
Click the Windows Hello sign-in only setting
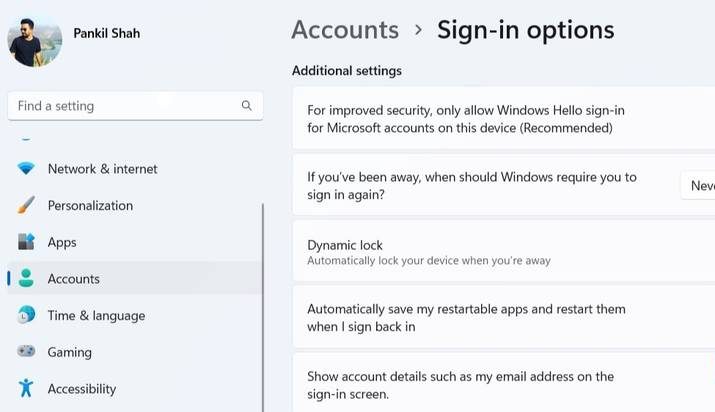[x=503, y=118]
